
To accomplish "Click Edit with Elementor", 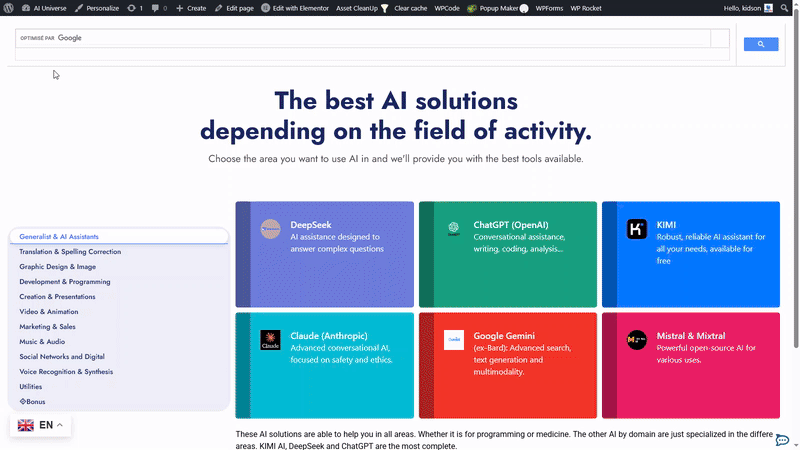I will 295,8.
